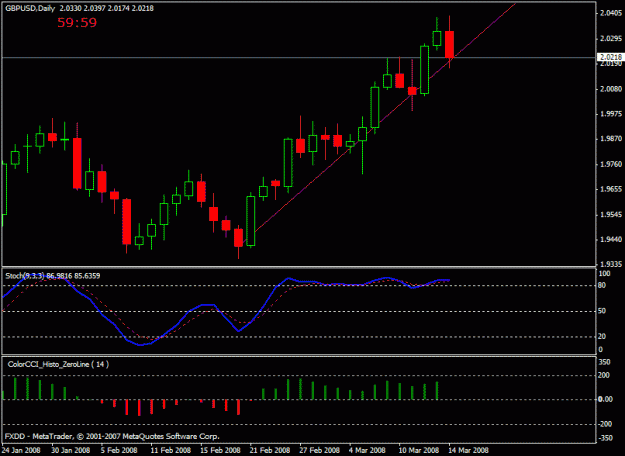This screenshot has height=456, width=625.
Task: Click the red 59:59 countdown timer
Action: click(77, 22)
